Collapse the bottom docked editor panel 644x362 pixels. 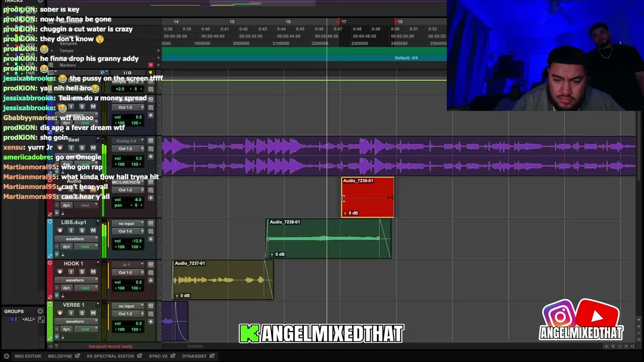7,356
